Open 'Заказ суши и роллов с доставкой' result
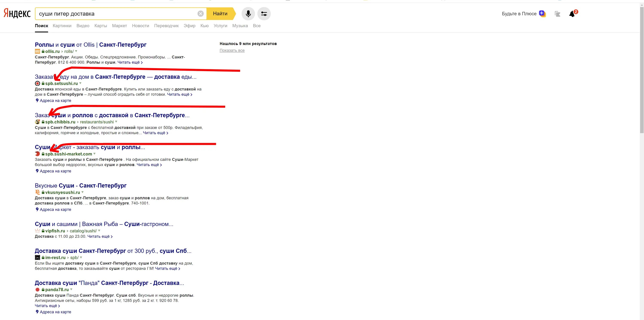The height and width of the screenshot is (320, 644). pos(112,115)
